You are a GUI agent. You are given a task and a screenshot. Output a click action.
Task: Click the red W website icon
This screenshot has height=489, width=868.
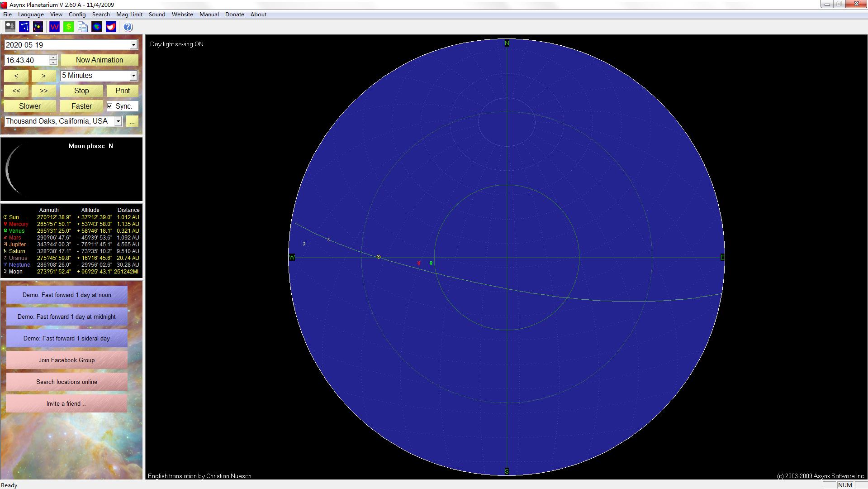54,27
